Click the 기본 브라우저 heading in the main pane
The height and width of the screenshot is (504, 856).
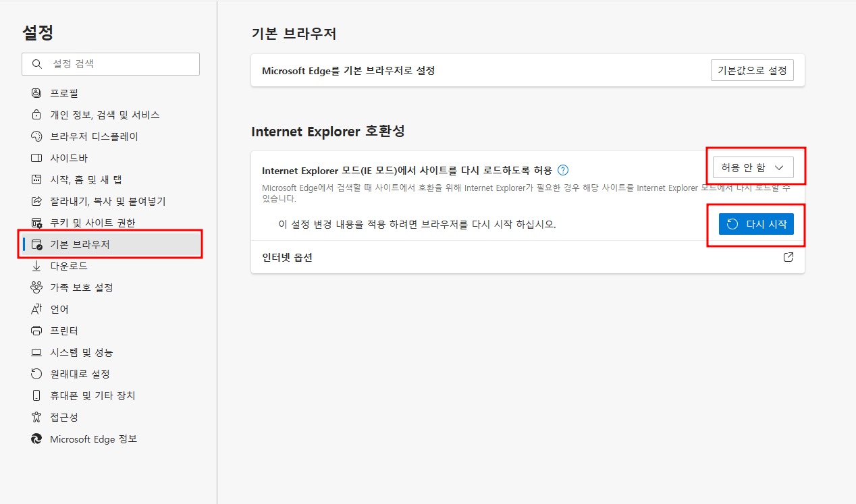click(x=294, y=34)
